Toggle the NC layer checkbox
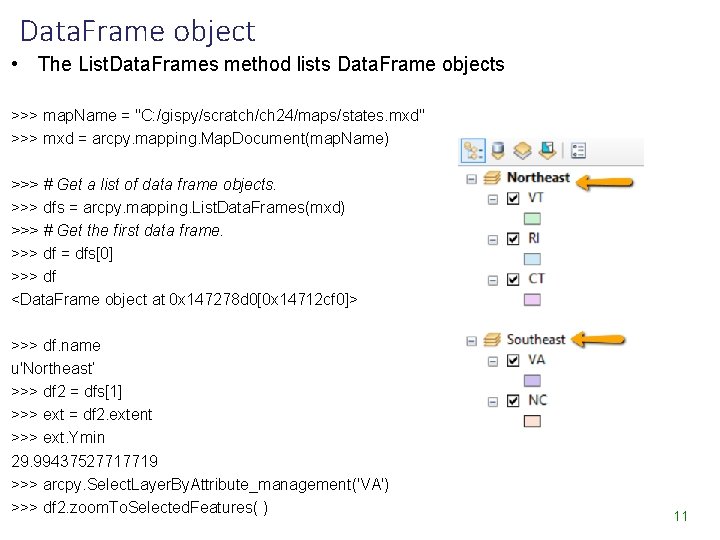The image size is (720, 540). click(513, 400)
